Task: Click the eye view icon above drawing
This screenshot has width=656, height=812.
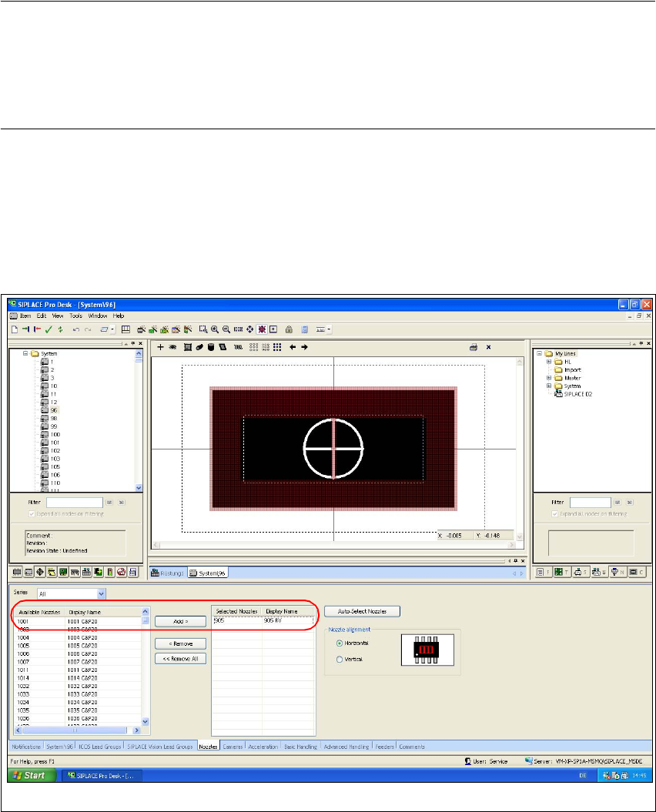Action: (x=172, y=347)
